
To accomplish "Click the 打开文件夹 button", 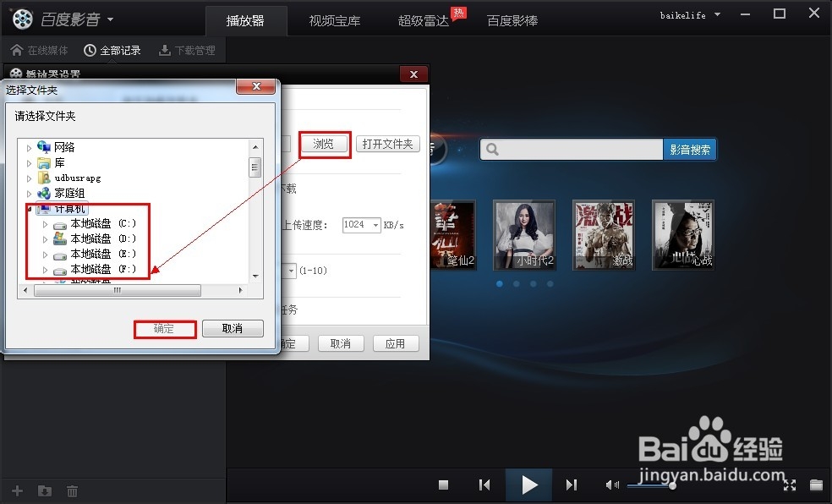I will (388, 144).
